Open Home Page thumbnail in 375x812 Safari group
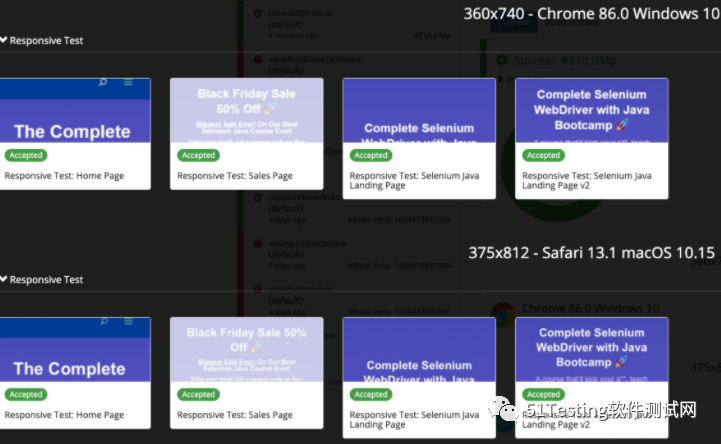 tap(75, 349)
